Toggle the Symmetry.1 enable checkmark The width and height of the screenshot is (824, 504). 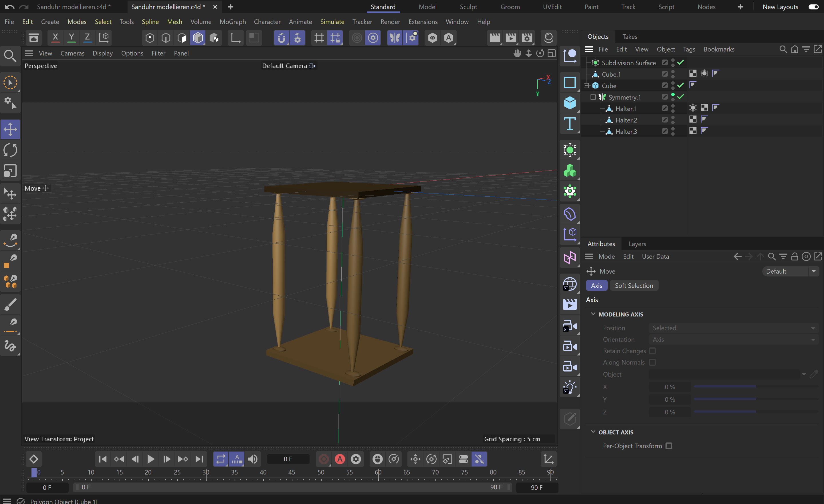[x=681, y=97]
